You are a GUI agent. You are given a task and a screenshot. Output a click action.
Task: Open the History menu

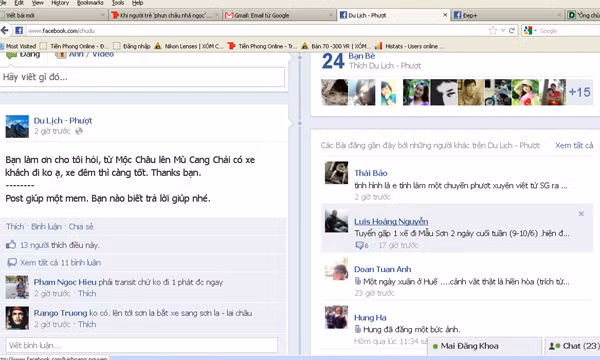coord(60,3)
